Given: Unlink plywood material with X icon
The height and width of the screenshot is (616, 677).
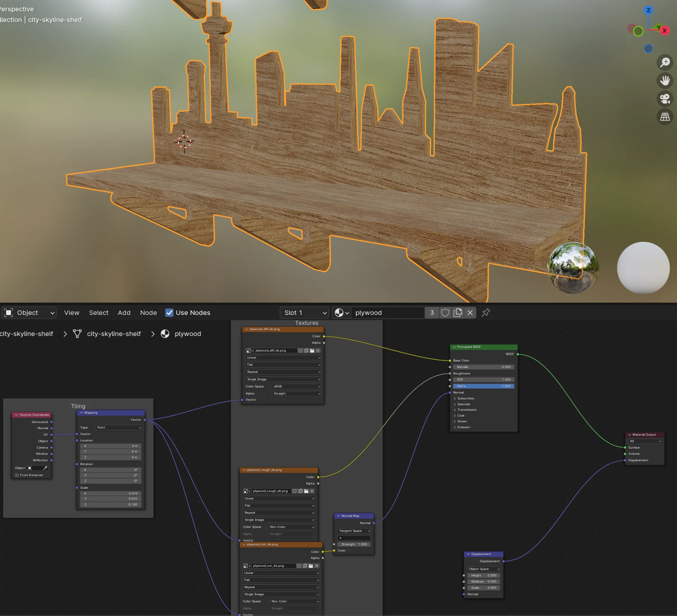Looking at the screenshot, I should tap(470, 313).
